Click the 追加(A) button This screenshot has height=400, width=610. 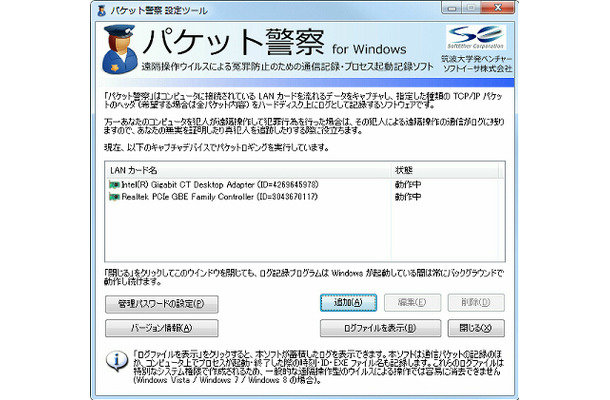(x=348, y=302)
